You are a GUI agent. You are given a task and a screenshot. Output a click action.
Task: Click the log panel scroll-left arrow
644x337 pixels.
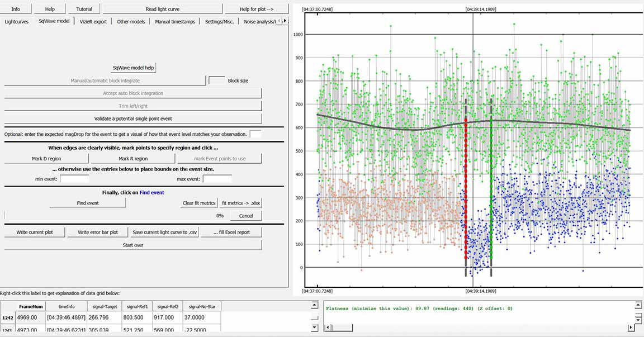[328, 328]
